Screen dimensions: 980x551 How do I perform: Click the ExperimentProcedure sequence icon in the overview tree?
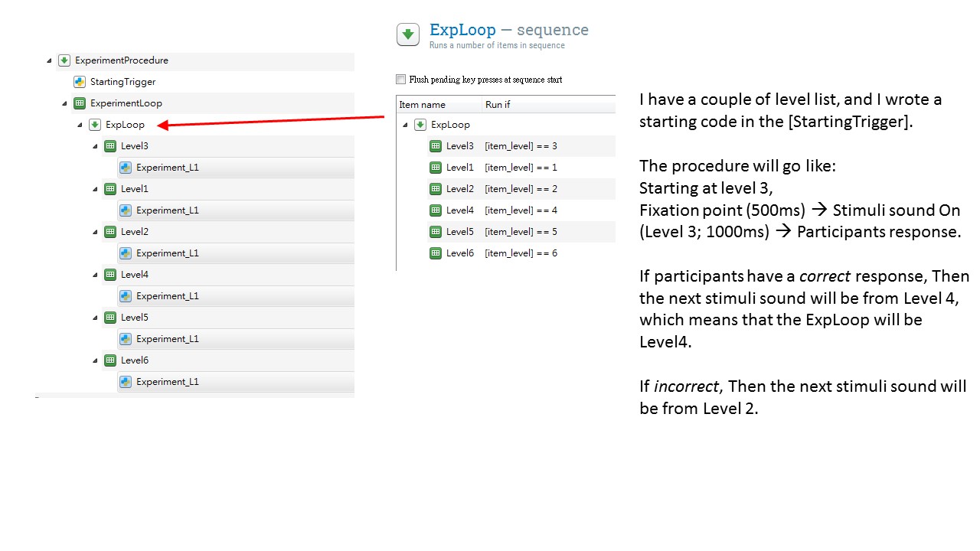point(64,60)
